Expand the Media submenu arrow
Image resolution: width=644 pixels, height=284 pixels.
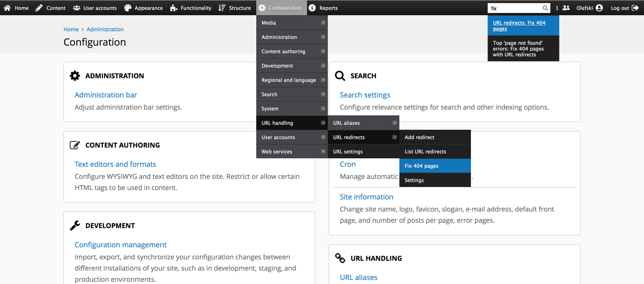coord(323,23)
